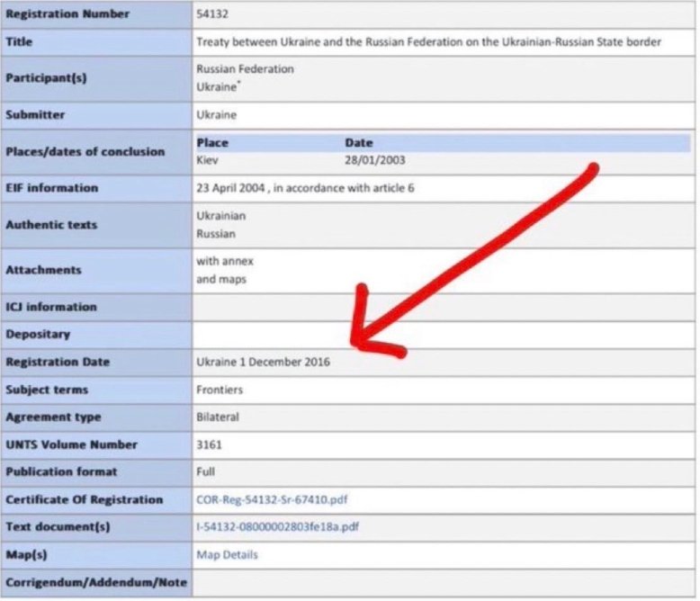Click the Attachments label

tap(43, 270)
